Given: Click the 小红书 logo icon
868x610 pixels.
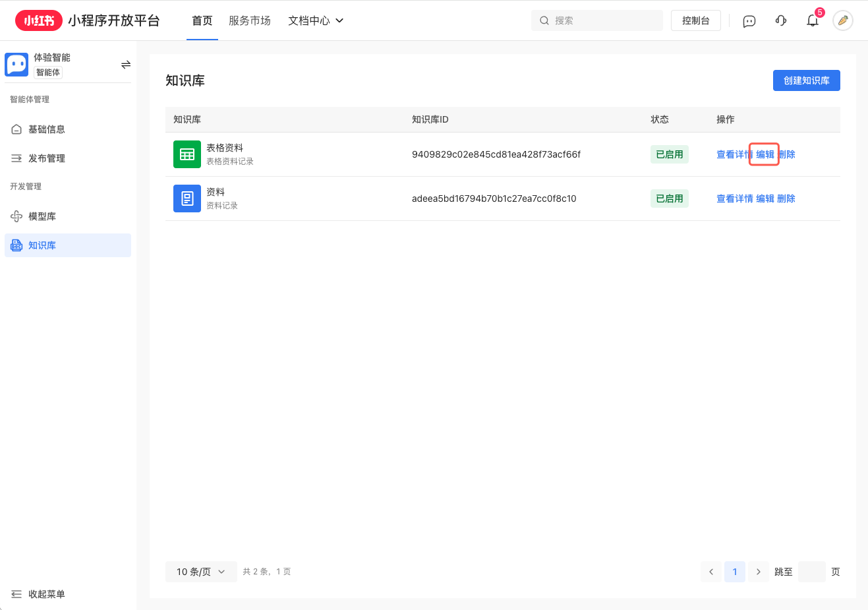Looking at the screenshot, I should pyautogui.click(x=38, y=20).
